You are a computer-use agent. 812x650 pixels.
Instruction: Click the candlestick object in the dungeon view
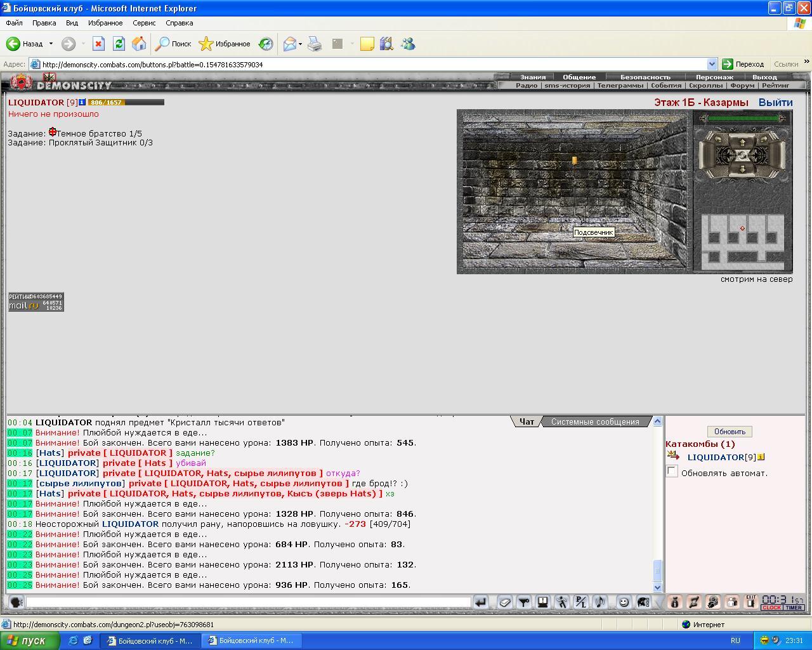[x=575, y=161]
